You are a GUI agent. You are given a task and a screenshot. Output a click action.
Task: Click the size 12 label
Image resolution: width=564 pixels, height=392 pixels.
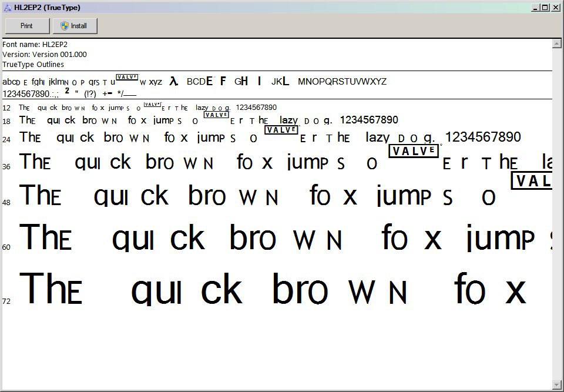coord(6,108)
